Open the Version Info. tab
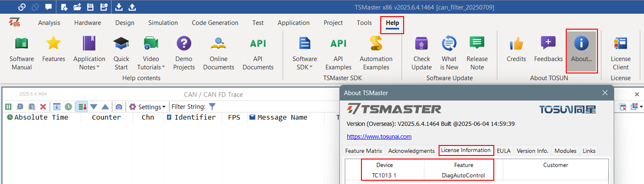Viewport: 644px width, 184px height. tap(532, 151)
